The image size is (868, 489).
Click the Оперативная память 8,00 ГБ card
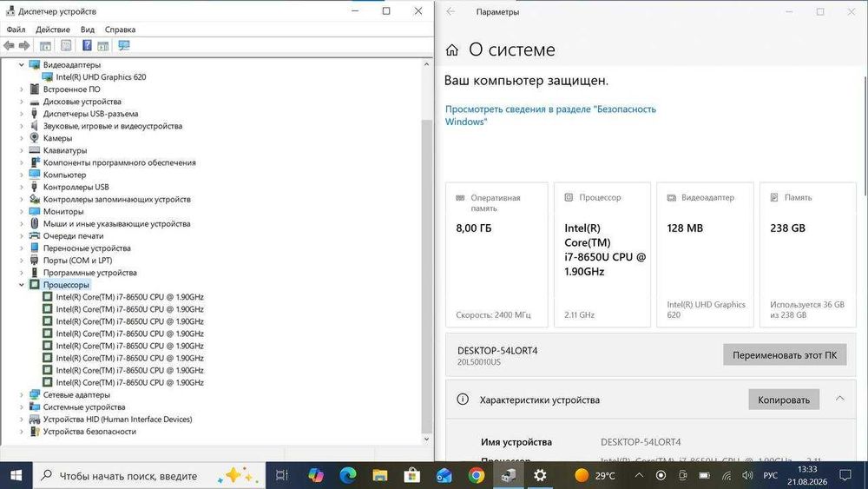pyautogui.click(x=496, y=254)
